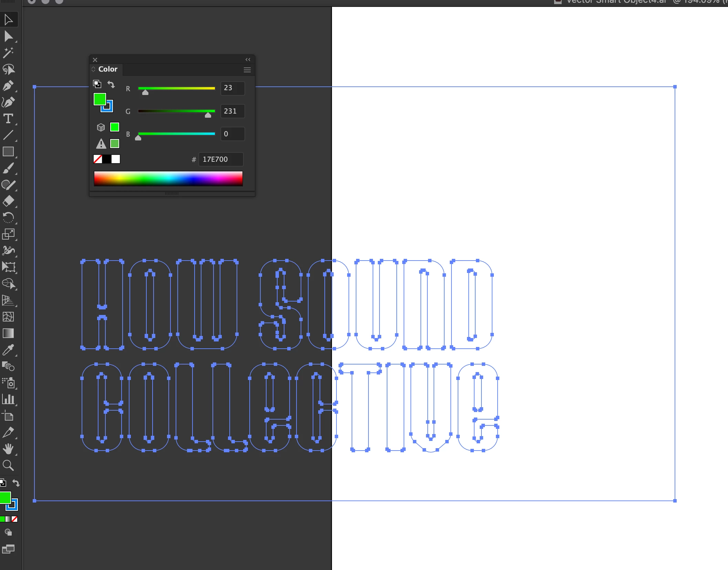Click the hex value field 17E700
The image size is (728, 570).
(x=221, y=159)
